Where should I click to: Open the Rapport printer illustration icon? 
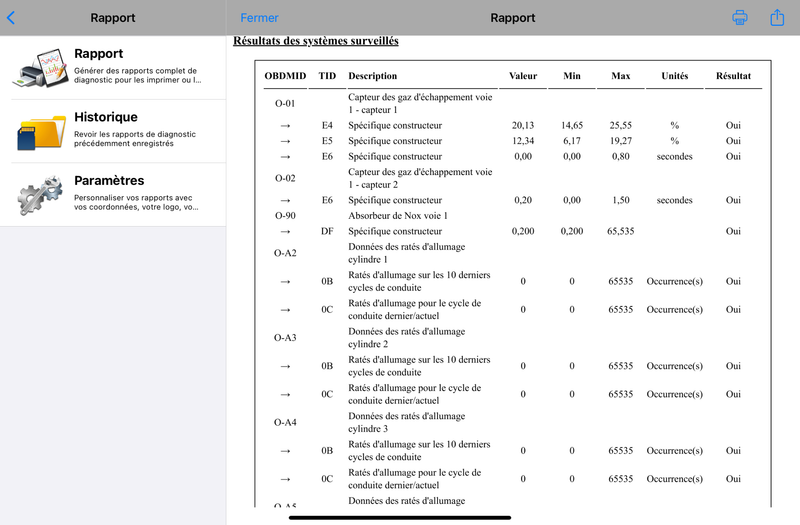[41, 67]
